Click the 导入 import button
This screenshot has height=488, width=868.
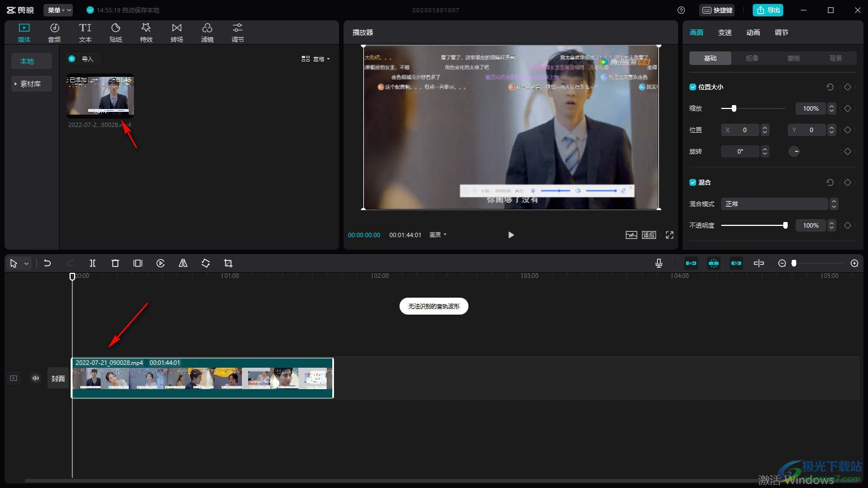[x=83, y=59]
